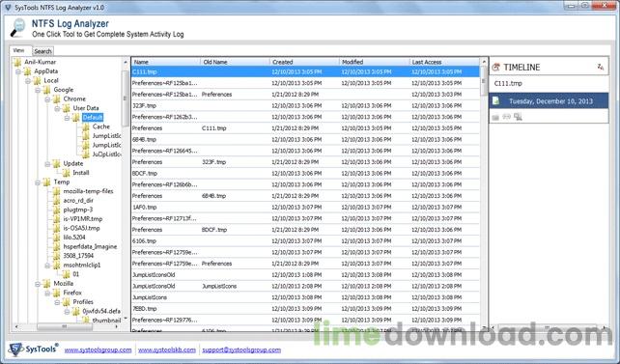Click the computer icon under the timeline date
The image size is (620, 364).
pos(518,117)
